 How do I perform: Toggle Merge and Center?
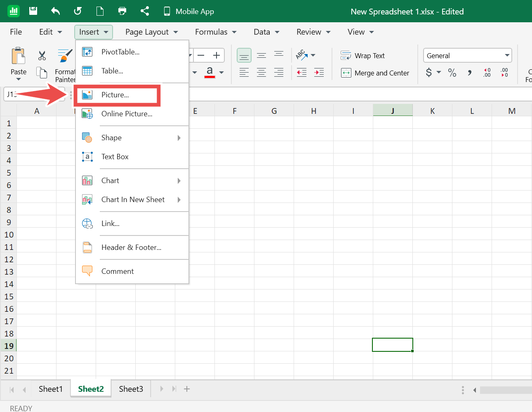coord(375,73)
